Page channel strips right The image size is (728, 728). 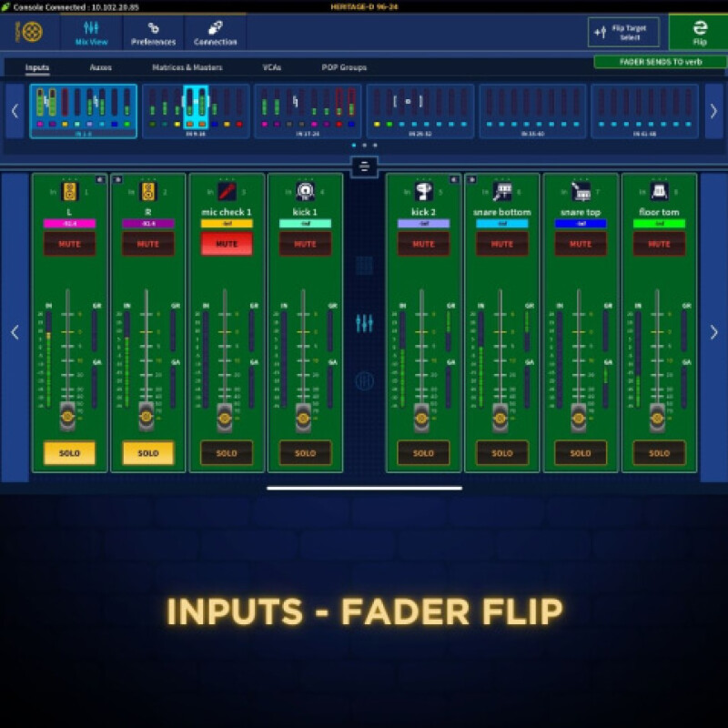(713, 332)
